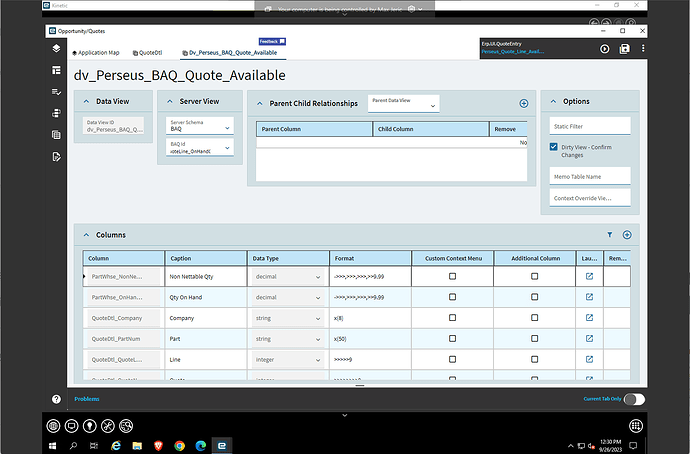The width and height of the screenshot is (690, 454).
Task: Uncheck Dirty View - Confirm Changes
Action: 554,147
